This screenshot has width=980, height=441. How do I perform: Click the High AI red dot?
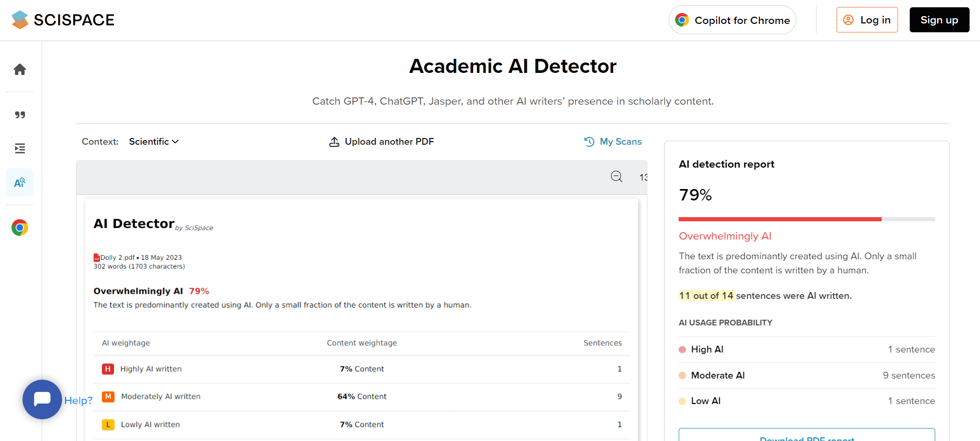pos(682,349)
